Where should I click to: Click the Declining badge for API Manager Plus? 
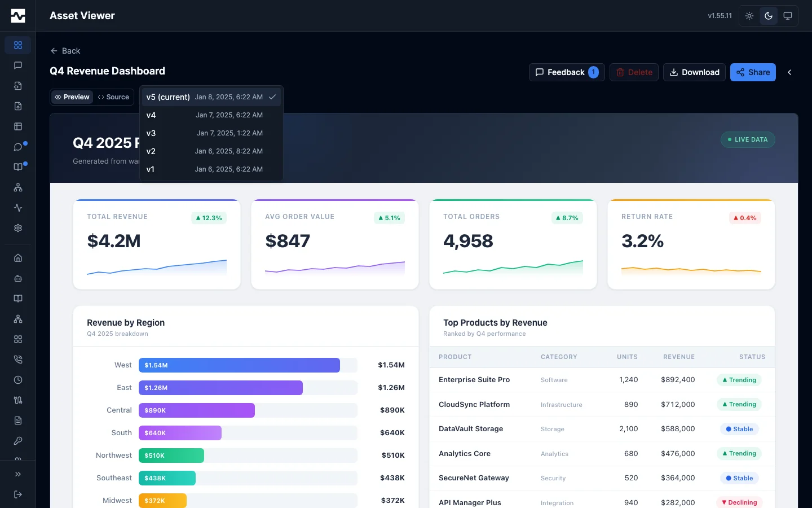click(x=739, y=502)
